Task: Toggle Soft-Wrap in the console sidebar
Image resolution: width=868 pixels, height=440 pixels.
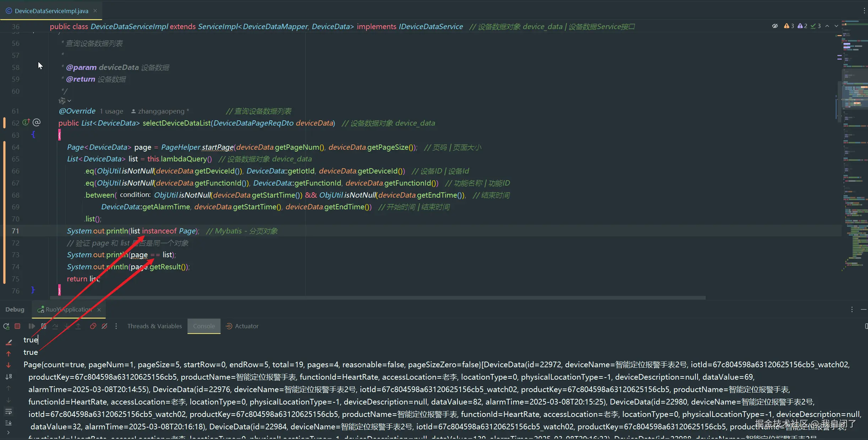Action: pyautogui.click(x=9, y=412)
